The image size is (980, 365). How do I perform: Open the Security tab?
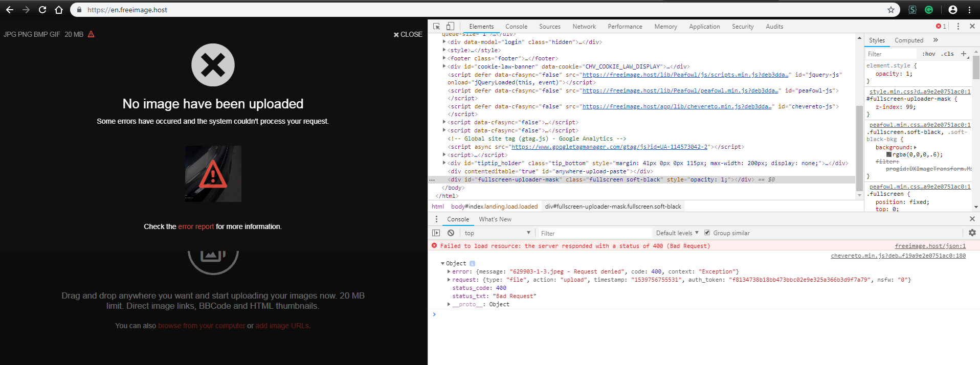(743, 27)
